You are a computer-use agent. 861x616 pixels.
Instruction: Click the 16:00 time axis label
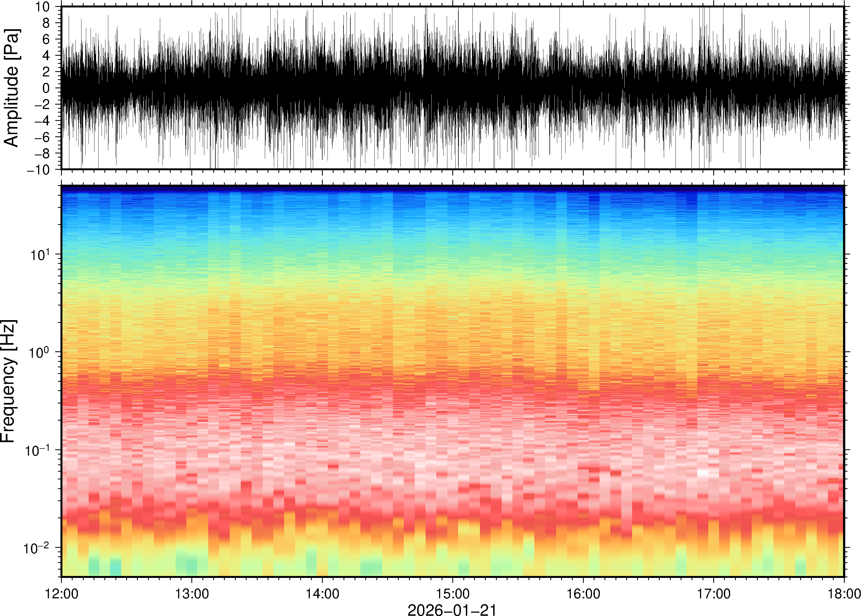point(583,594)
